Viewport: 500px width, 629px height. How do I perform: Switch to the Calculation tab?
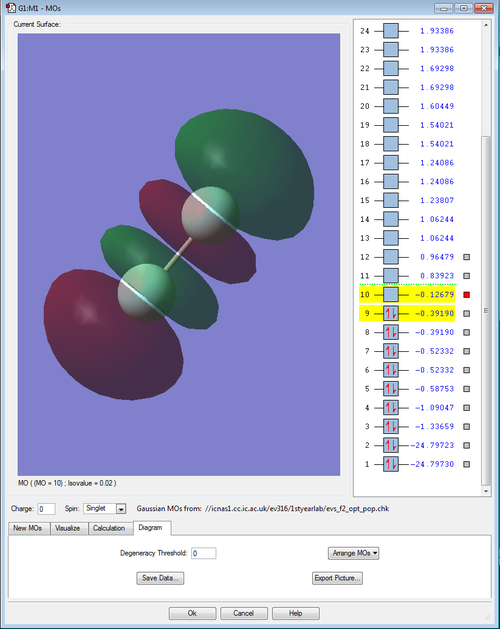point(109,528)
